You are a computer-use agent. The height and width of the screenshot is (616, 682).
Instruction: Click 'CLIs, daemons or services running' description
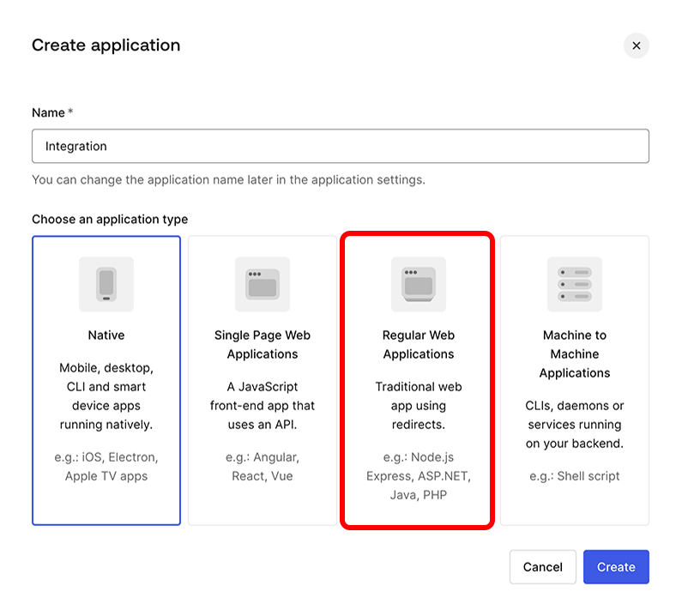point(575,424)
